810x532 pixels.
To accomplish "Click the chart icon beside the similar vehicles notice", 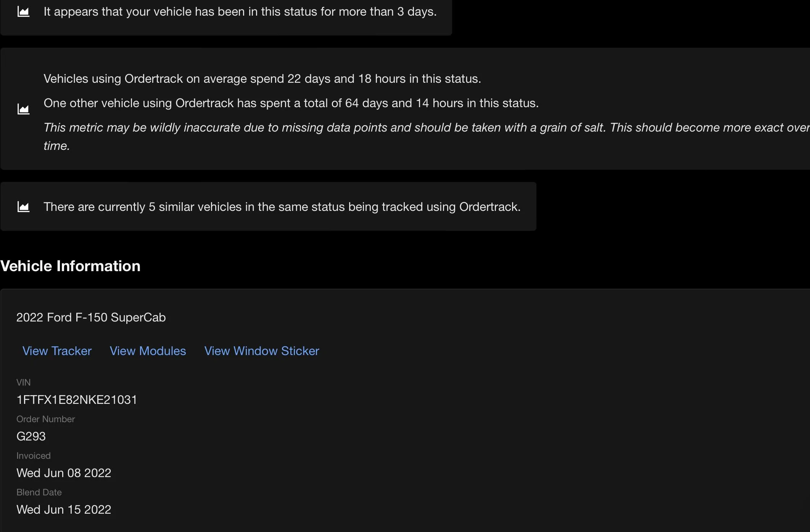I will tap(24, 207).
